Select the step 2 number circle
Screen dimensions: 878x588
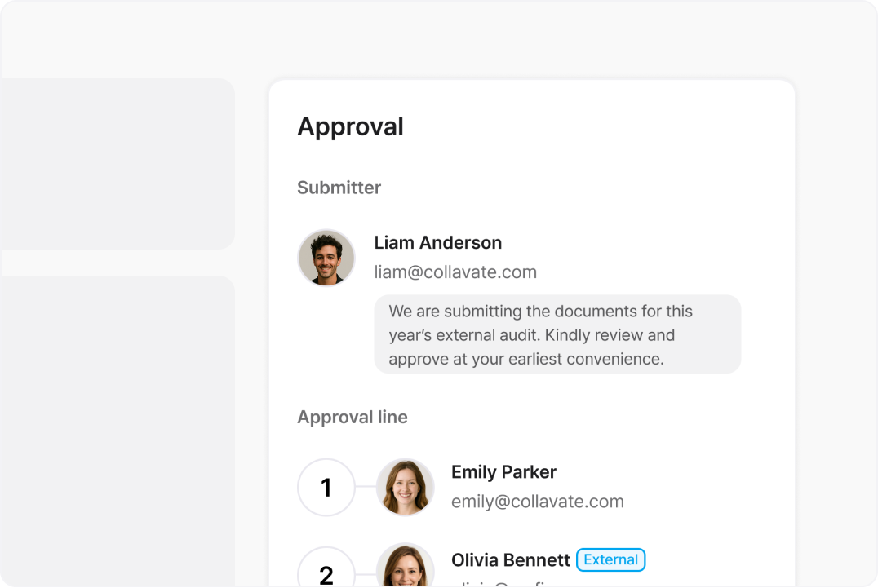tap(326, 571)
